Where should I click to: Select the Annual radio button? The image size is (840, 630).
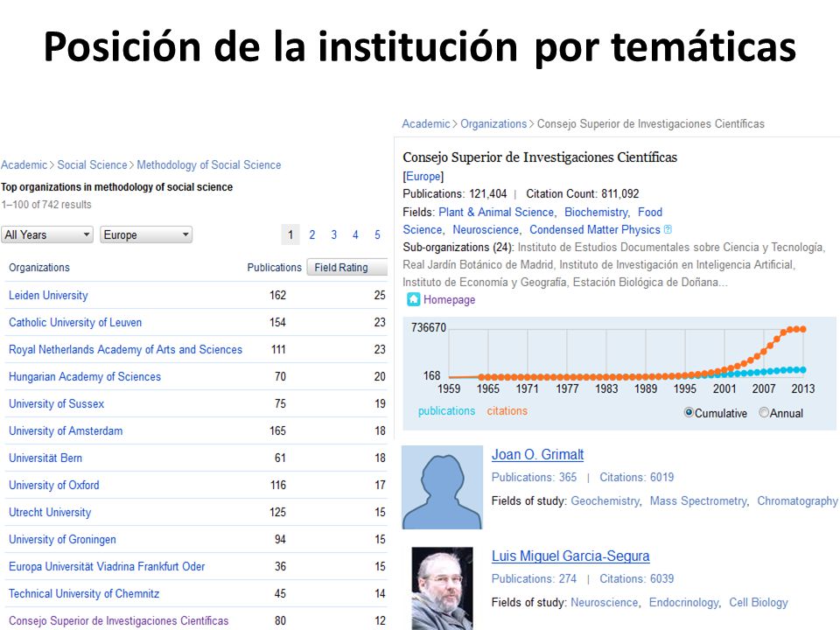764,412
